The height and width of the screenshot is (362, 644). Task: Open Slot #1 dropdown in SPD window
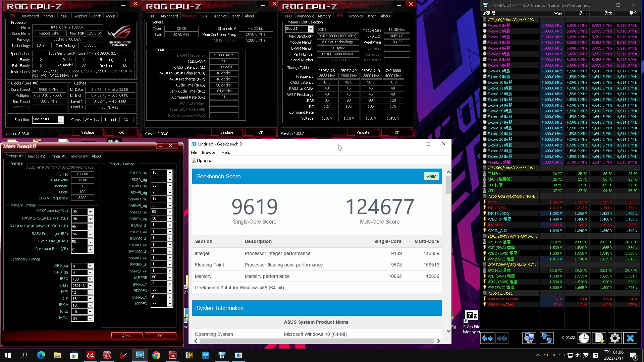[311, 29]
